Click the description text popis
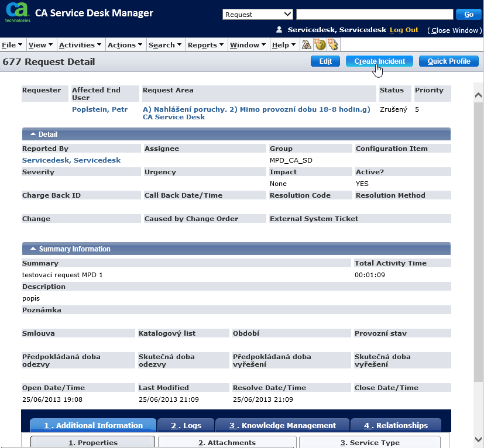This screenshot has width=484, height=448. (x=31, y=298)
